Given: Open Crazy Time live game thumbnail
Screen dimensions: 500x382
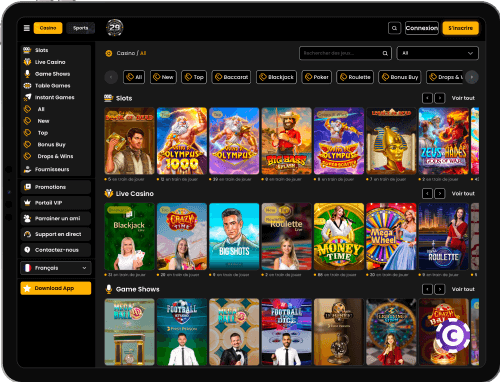Looking at the screenshot, I should point(182,236).
